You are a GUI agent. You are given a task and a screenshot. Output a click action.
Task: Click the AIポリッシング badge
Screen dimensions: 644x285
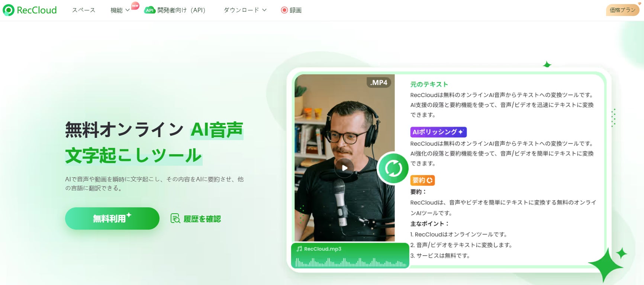(438, 132)
